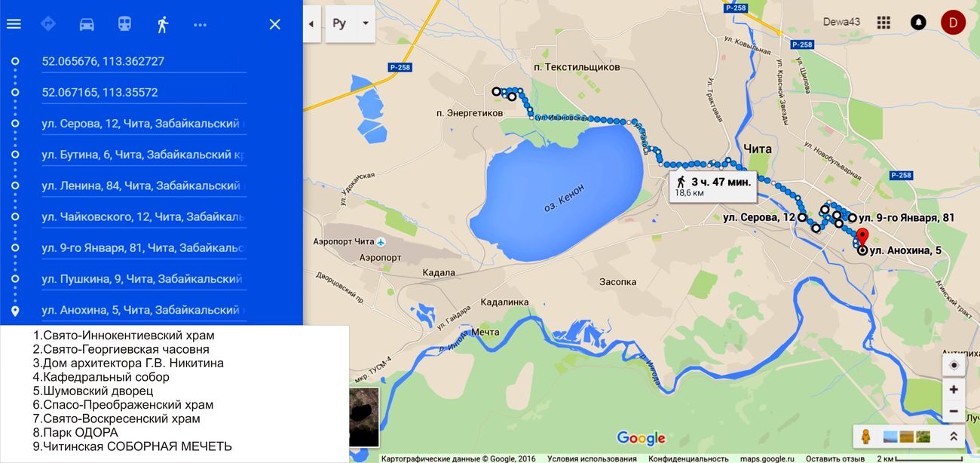980x463 pixels.
Task: Activate the Street View pegman
Action: [x=866, y=437]
